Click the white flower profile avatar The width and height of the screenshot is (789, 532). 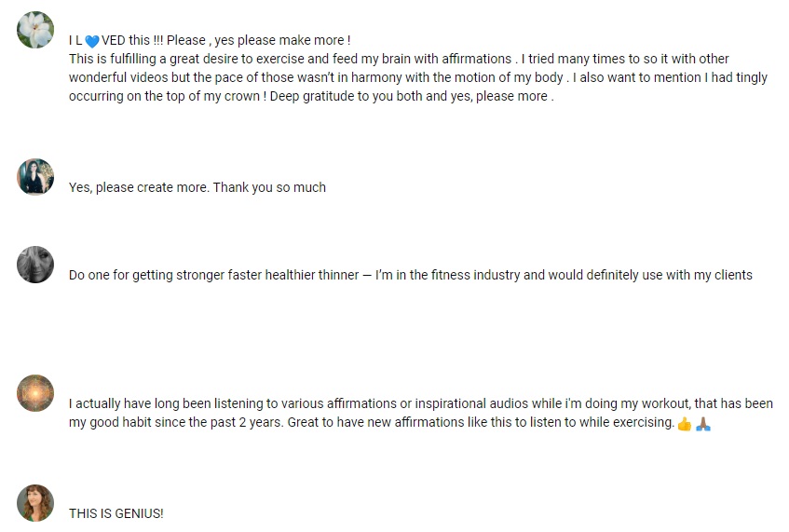(x=35, y=30)
